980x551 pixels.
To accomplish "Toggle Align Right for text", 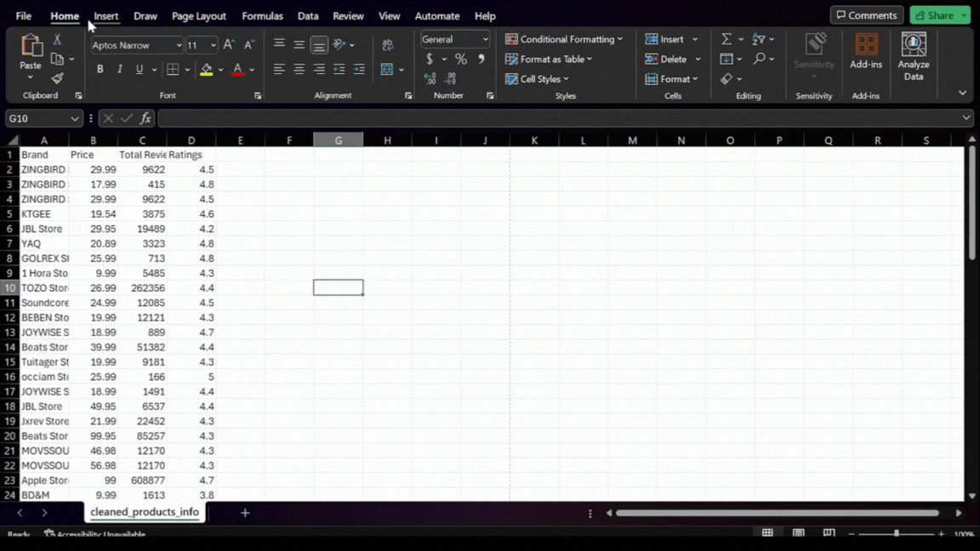I will coord(319,70).
